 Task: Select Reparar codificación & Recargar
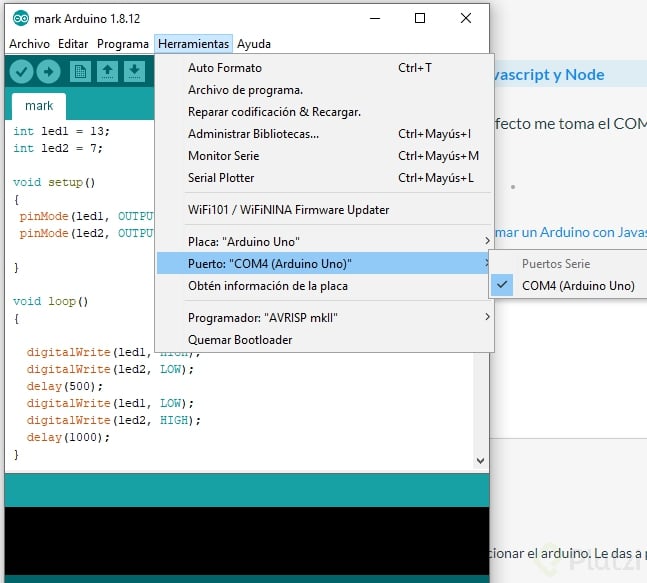pos(325,112)
